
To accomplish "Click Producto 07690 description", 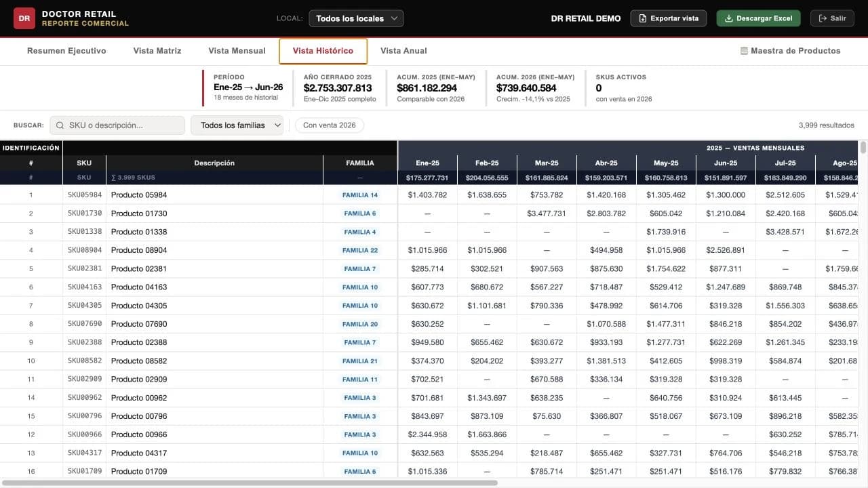I will tap(139, 324).
